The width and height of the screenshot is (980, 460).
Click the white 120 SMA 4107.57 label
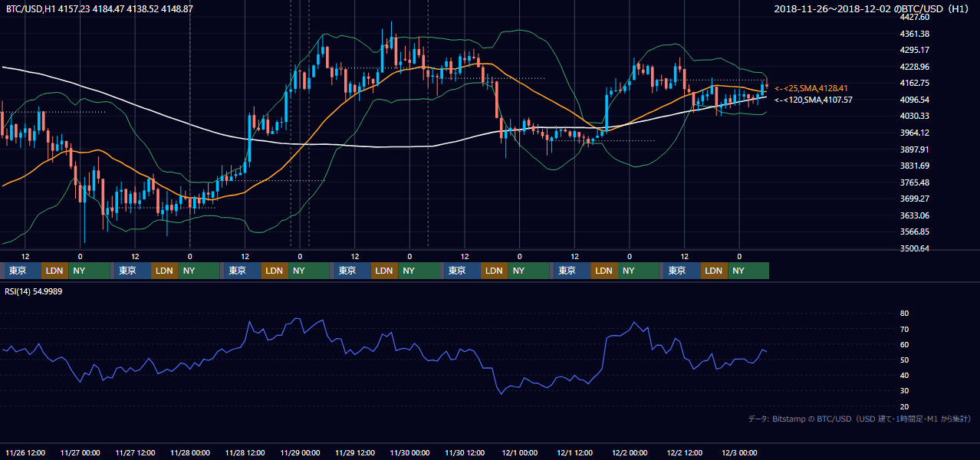(813, 100)
